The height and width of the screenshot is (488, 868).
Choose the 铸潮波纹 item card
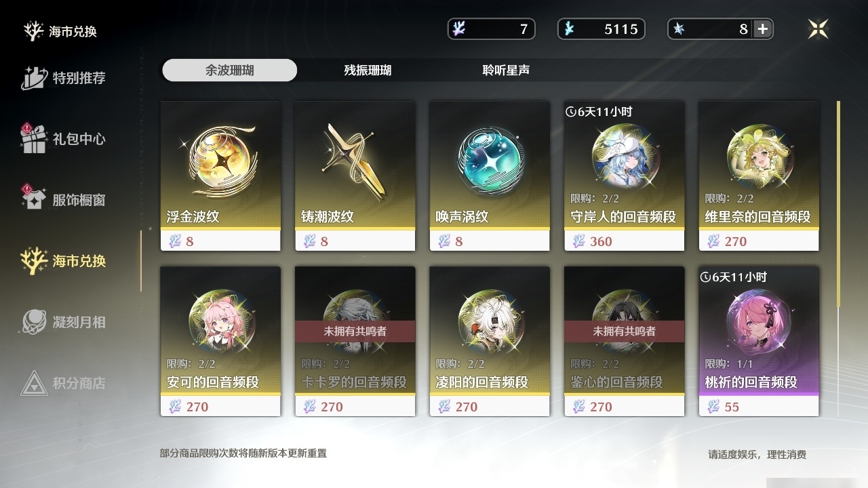[355, 176]
